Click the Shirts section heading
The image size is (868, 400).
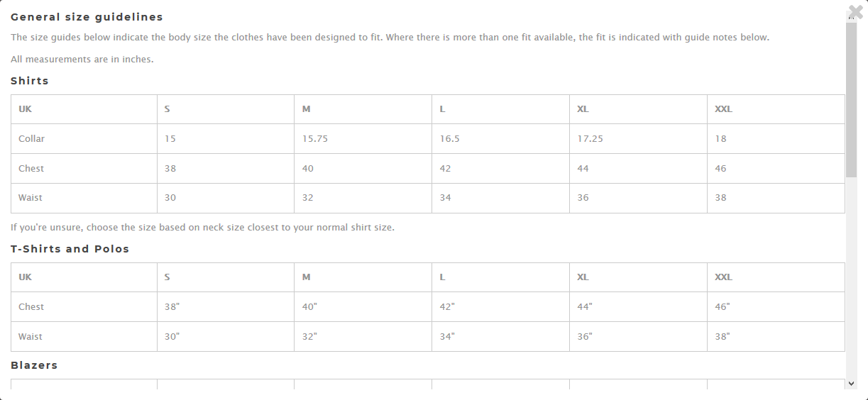tap(30, 81)
